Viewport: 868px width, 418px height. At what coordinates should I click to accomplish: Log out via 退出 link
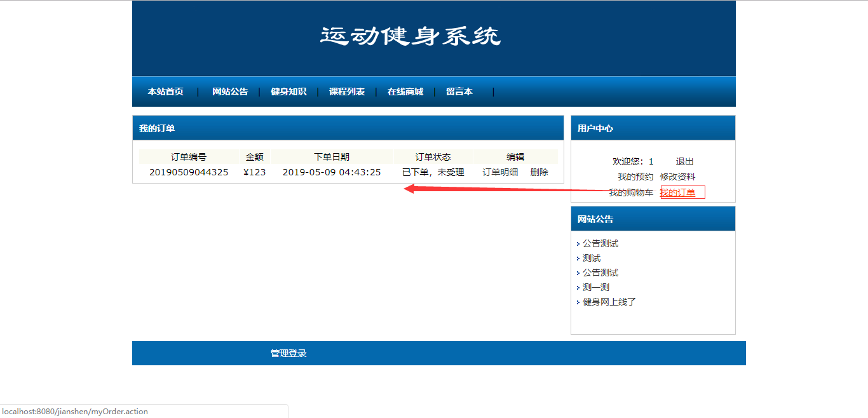tap(685, 161)
